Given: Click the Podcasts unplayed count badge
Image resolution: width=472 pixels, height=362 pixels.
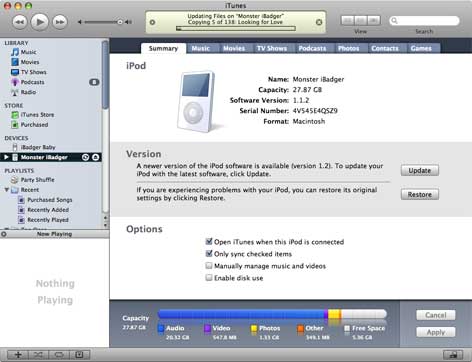Looking at the screenshot, I should [x=94, y=82].
